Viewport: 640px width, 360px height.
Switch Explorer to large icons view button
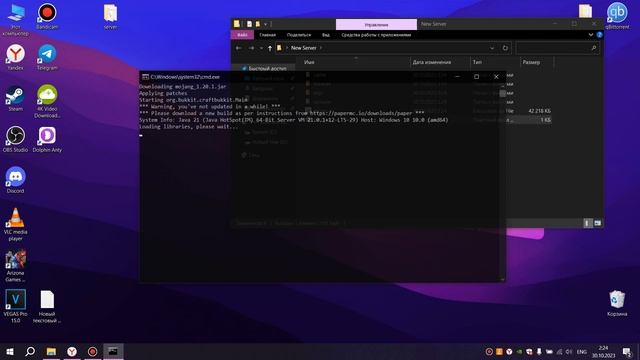(x=598, y=223)
